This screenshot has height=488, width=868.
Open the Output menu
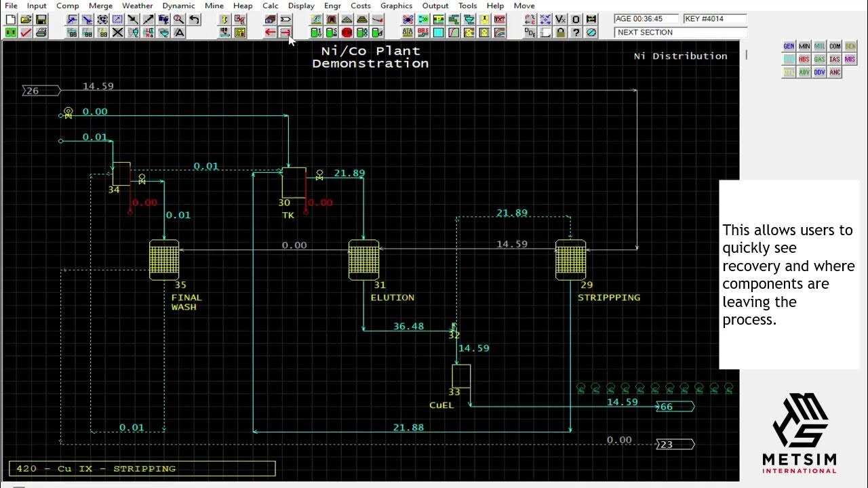(435, 5)
